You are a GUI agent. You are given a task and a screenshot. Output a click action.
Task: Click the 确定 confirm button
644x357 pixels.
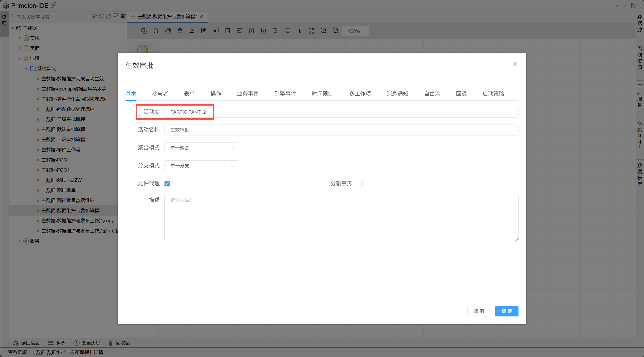(x=507, y=311)
